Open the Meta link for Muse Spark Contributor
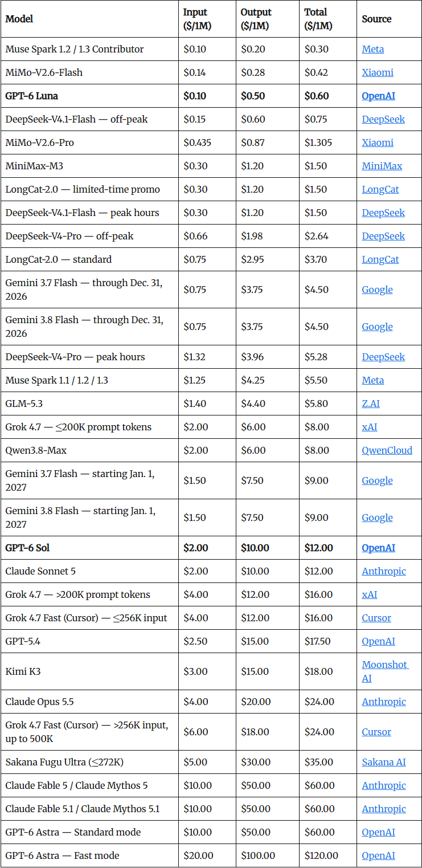Viewport: 422px width, 868px height. point(373,49)
